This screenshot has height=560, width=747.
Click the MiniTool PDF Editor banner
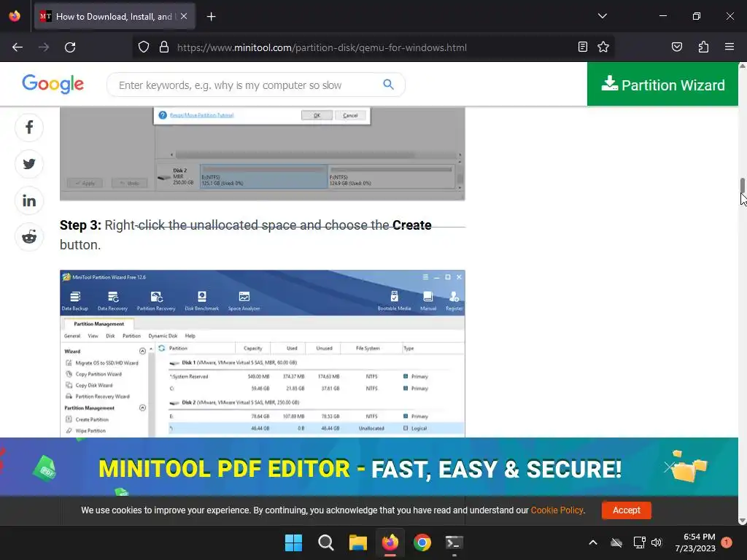(x=368, y=467)
